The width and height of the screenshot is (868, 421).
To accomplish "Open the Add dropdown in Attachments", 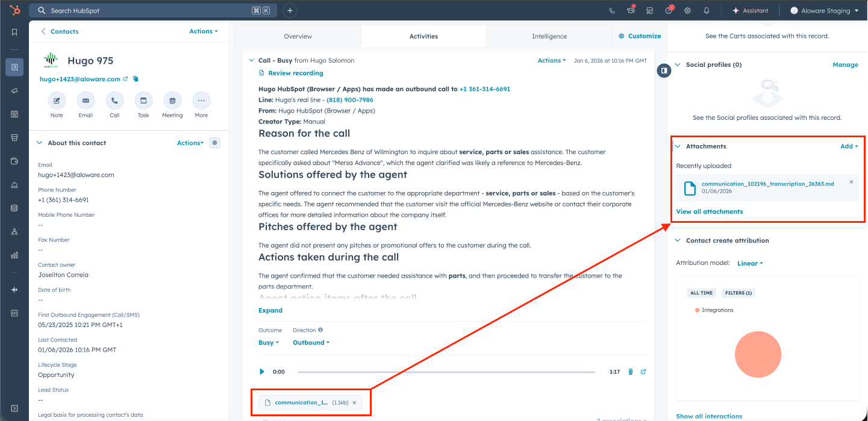I will click(849, 146).
